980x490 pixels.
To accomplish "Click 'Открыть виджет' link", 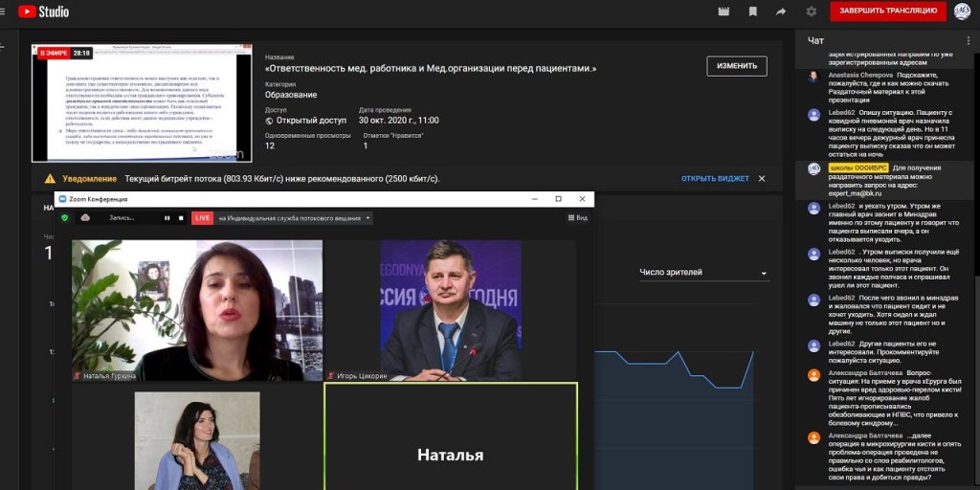I will pos(715,179).
